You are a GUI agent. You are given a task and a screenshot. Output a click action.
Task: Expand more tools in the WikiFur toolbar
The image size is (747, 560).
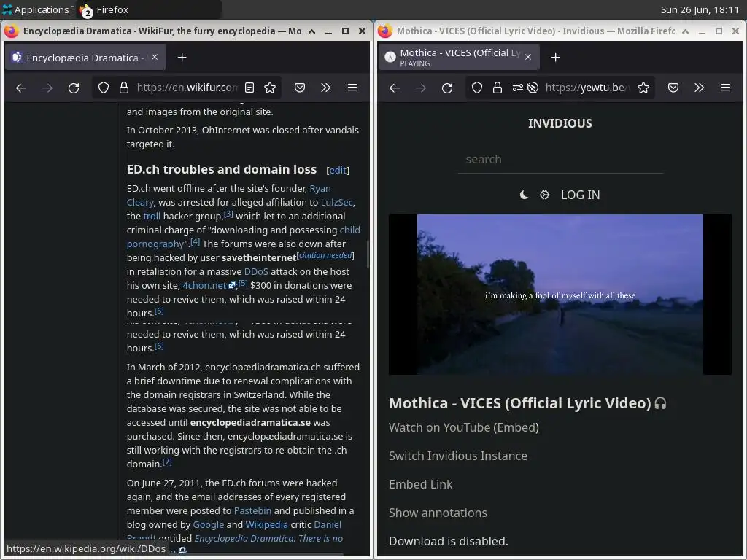point(325,87)
